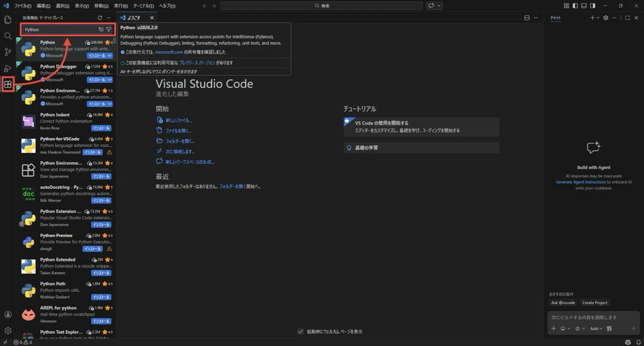Click the Create Project suggestion button

point(595,303)
